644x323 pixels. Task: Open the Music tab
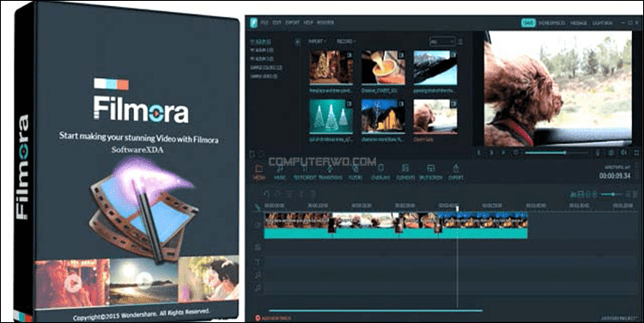[x=280, y=172]
